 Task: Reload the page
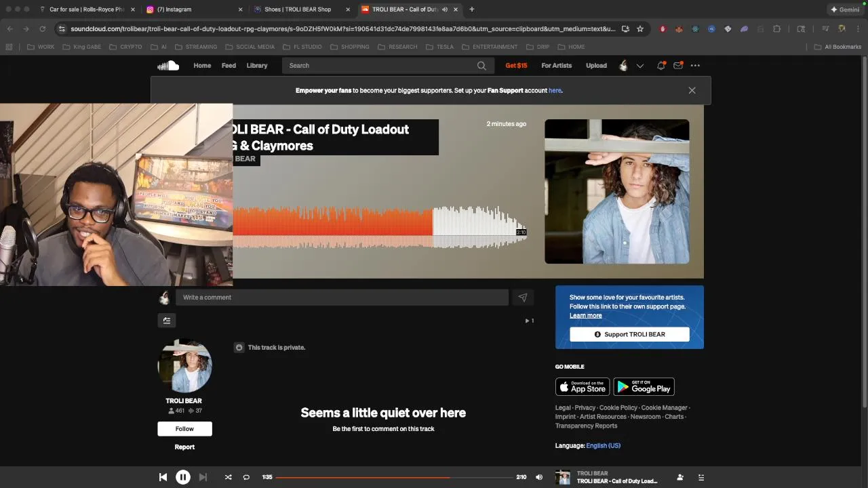tap(42, 29)
